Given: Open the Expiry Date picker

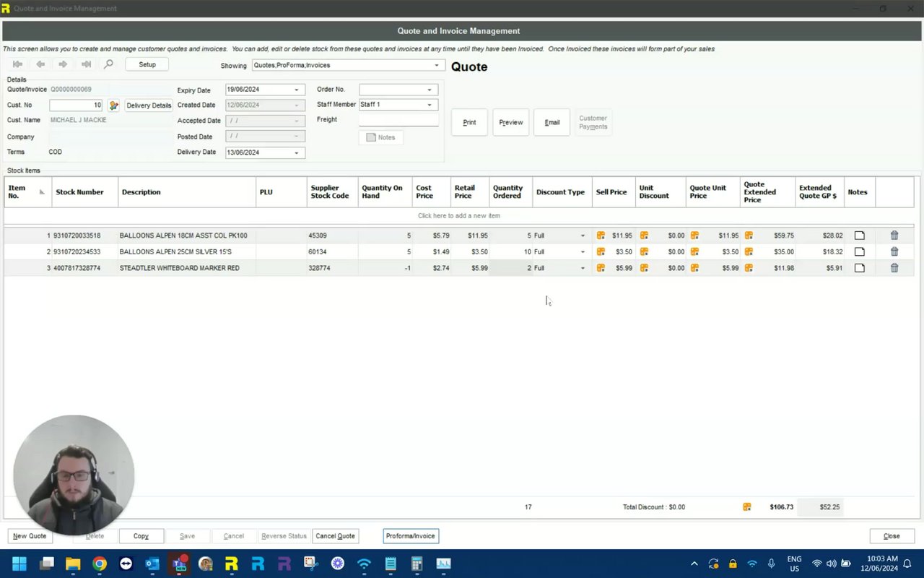Looking at the screenshot, I should [296, 90].
